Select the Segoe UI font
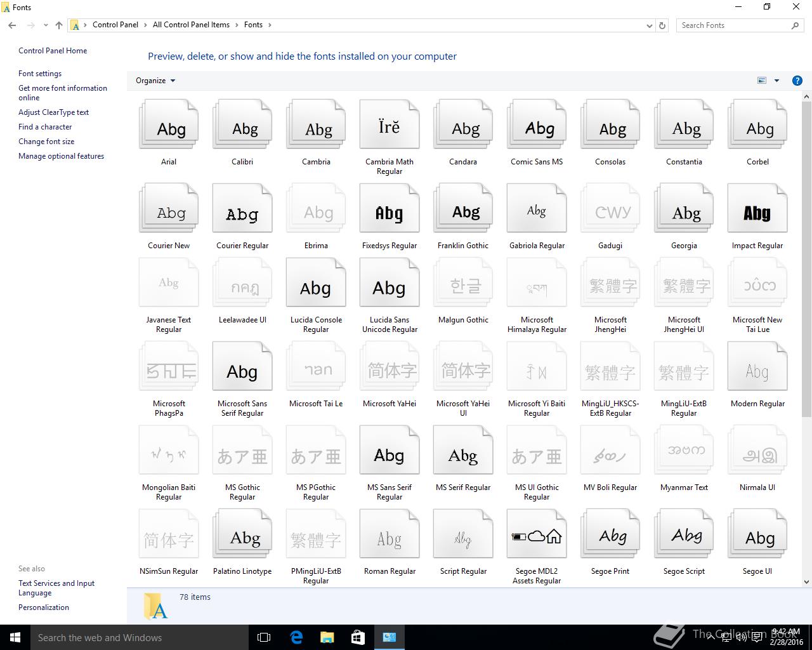Image resolution: width=812 pixels, height=650 pixels. tap(757, 534)
